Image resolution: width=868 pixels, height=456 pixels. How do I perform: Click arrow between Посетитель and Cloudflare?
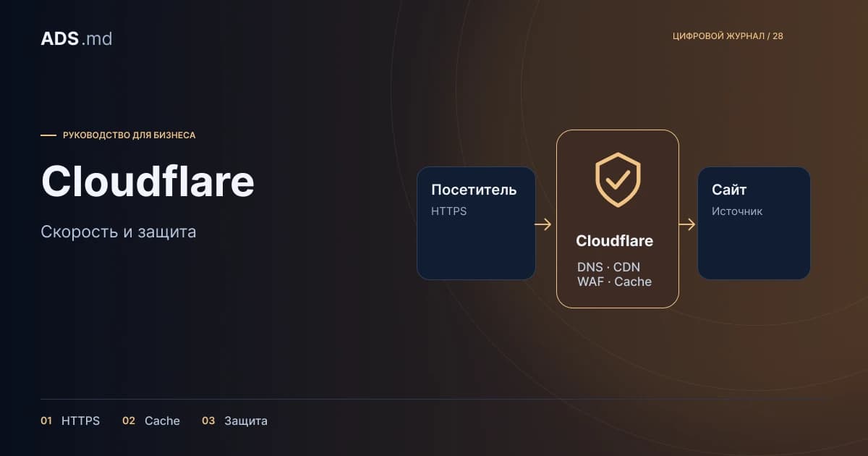pyautogui.click(x=542, y=224)
